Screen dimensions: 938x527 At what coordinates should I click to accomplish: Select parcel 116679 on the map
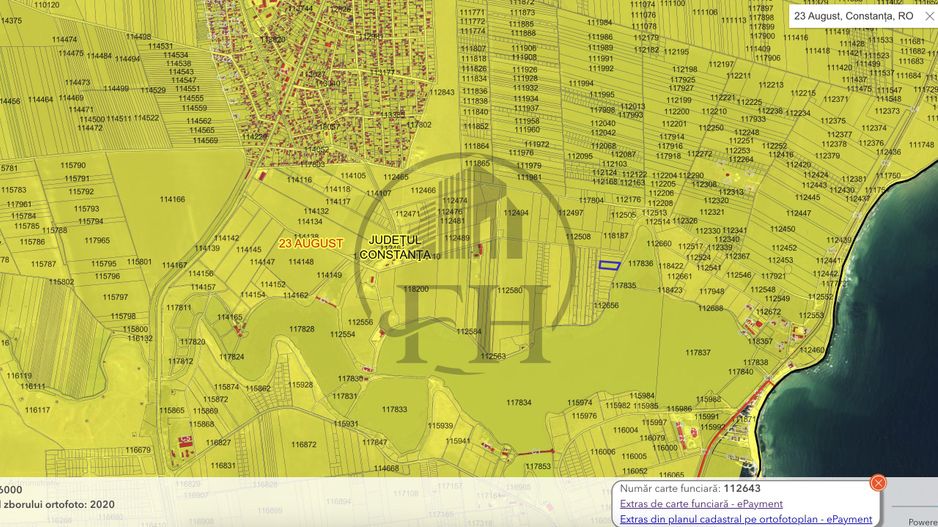point(137,449)
